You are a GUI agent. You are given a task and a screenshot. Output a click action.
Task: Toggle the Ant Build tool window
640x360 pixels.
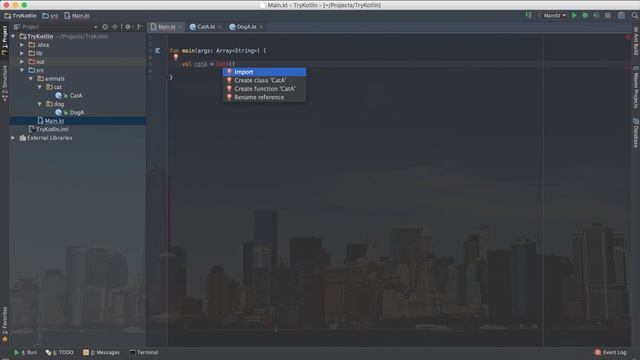[636, 41]
